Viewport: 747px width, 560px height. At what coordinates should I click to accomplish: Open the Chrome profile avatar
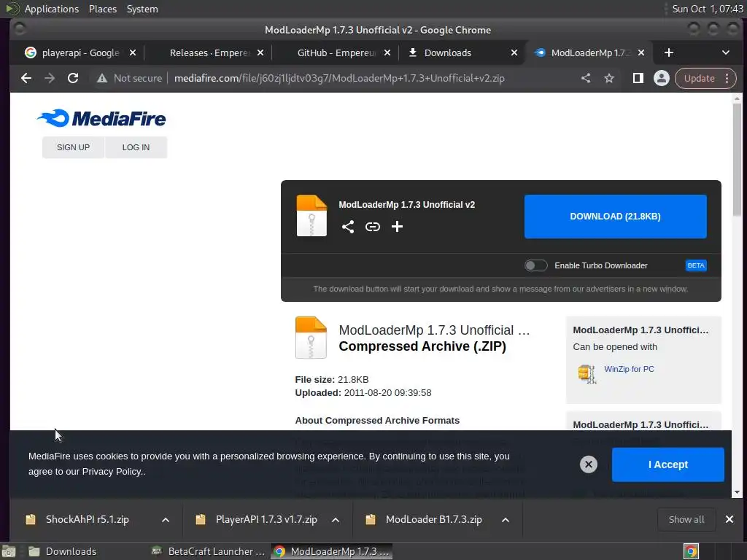tap(661, 78)
